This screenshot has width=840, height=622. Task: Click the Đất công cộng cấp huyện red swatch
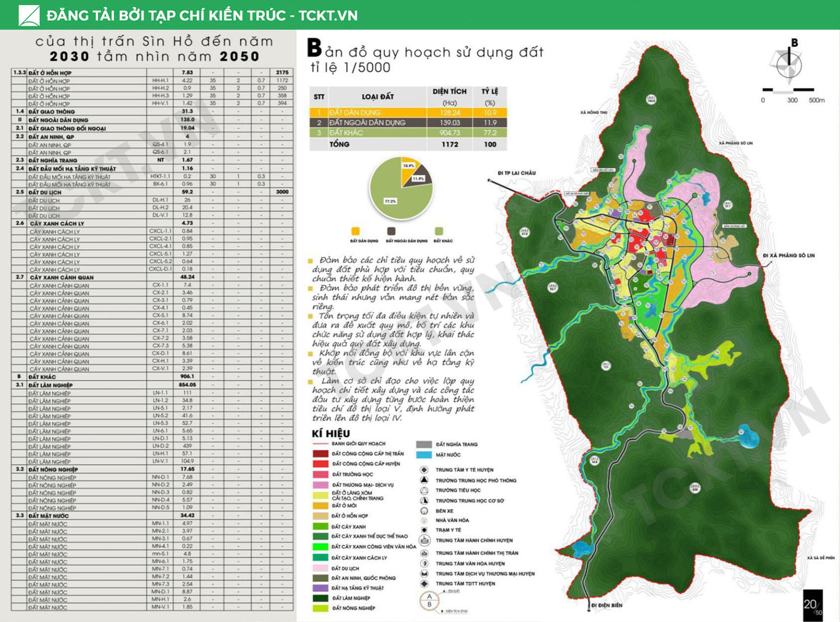(320, 464)
